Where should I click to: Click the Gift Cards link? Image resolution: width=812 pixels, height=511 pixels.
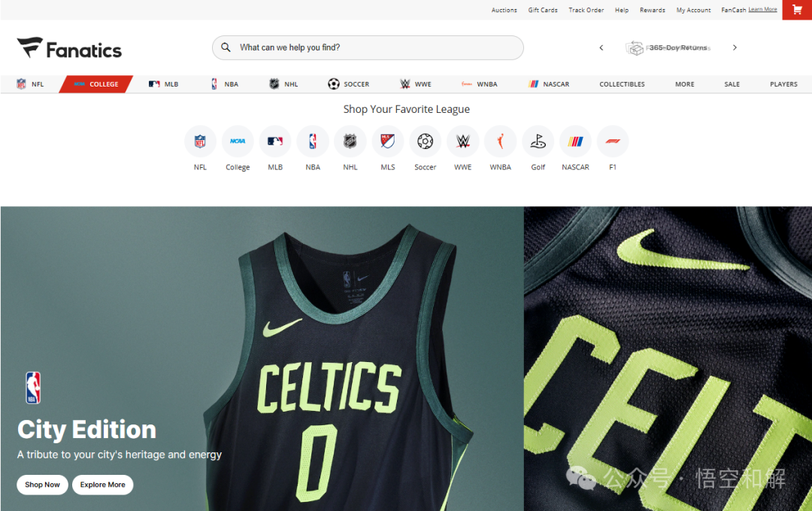click(543, 10)
